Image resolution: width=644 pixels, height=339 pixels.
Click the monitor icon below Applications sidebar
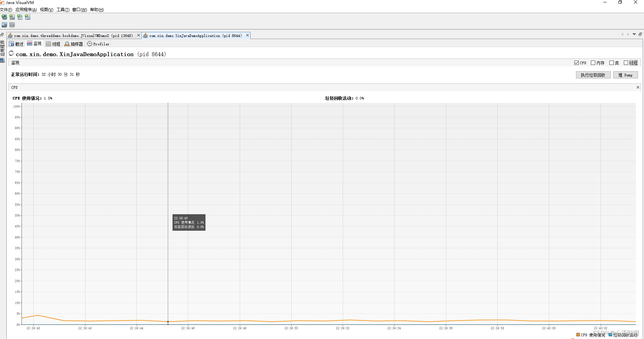point(2,61)
